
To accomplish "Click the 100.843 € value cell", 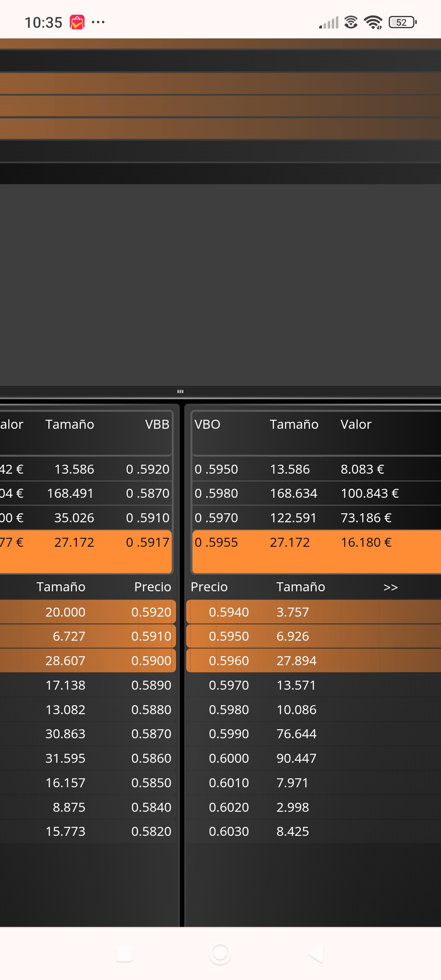I will click(370, 493).
